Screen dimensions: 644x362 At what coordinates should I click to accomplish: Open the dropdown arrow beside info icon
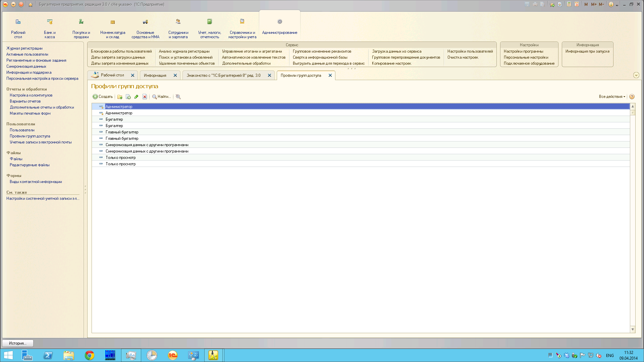[x=617, y=5]
